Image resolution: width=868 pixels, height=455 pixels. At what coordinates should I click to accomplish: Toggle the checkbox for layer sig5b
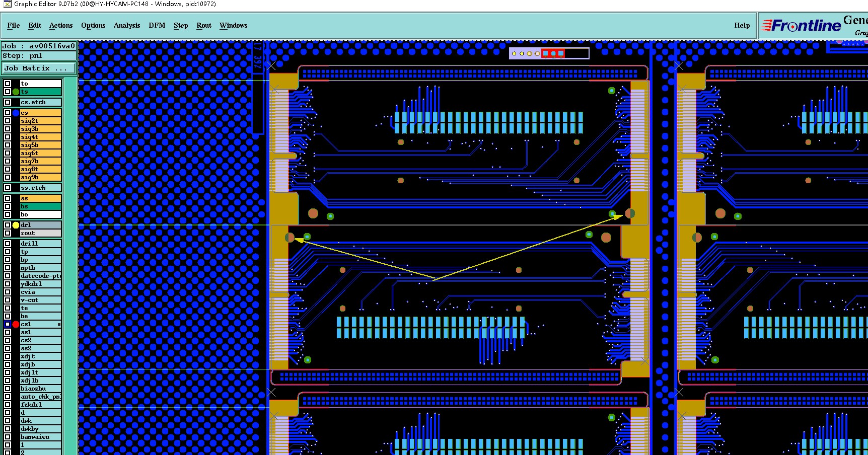click(x=8, y=145)
